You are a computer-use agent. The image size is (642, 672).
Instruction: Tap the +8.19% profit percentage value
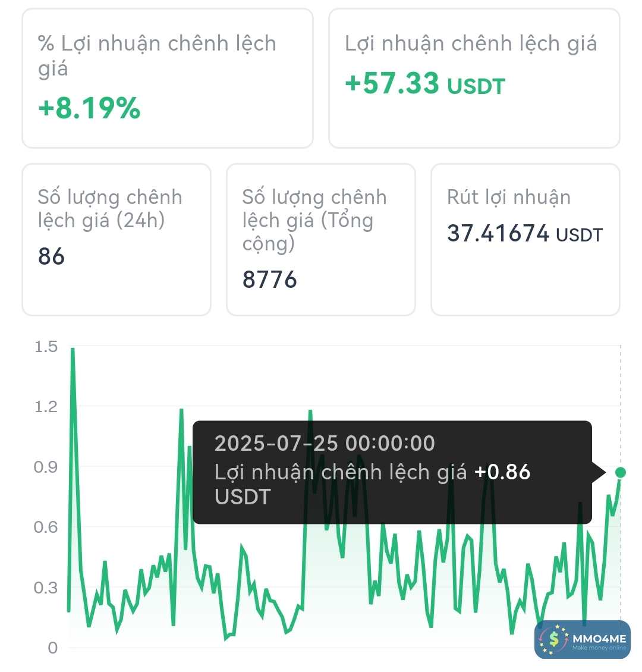tap(89, 108)
